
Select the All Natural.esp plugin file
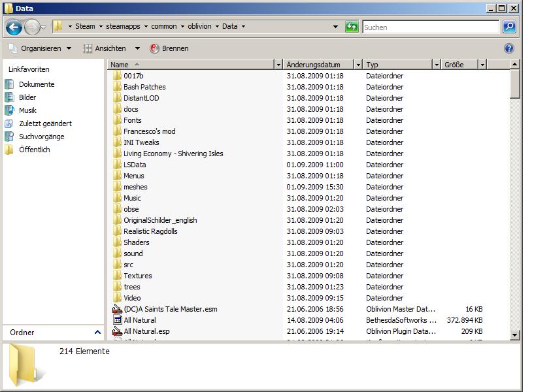pyautogui.click(x=146, y=331)
